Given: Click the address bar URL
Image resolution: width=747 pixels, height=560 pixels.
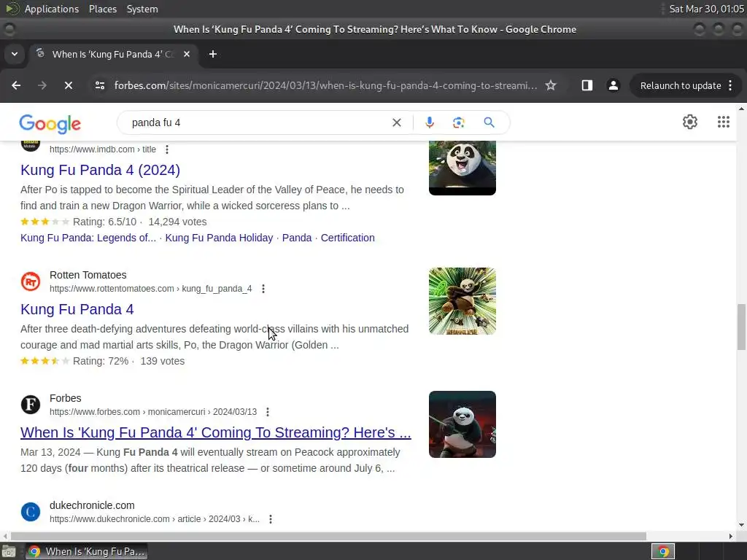Looking at the screenshot, I should [326, 86].
